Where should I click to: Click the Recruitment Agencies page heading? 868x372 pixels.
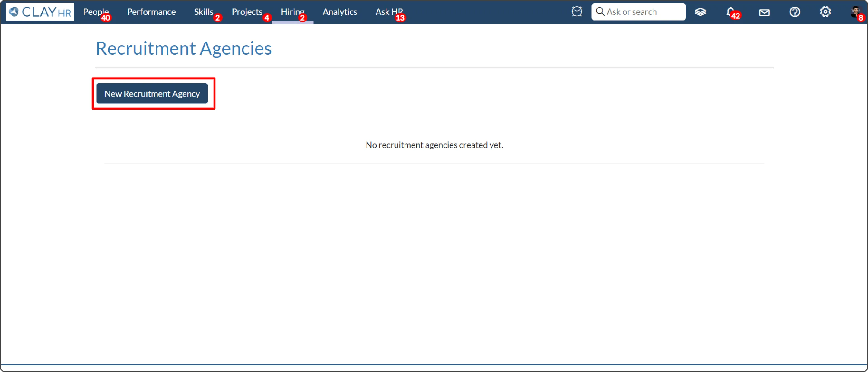[184, 48]
